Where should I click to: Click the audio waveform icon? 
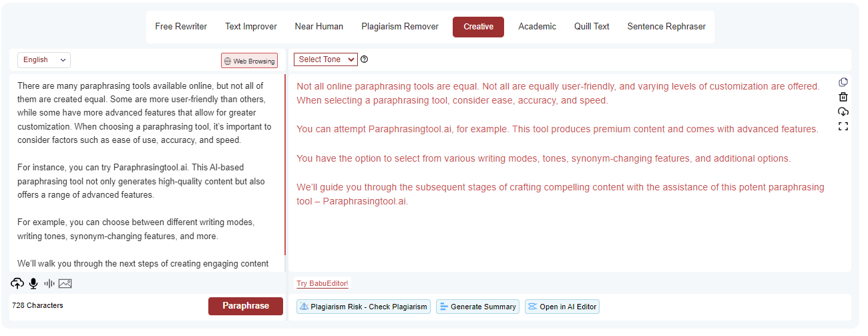(49, 284)
